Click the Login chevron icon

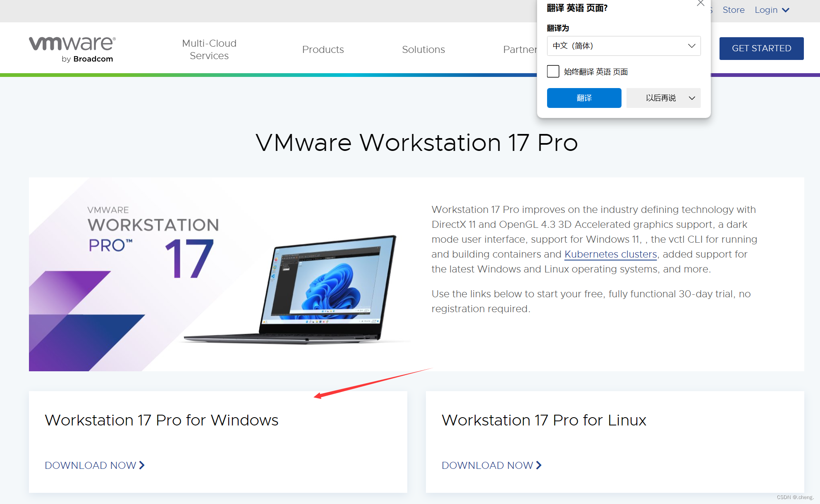pos(786,10)
